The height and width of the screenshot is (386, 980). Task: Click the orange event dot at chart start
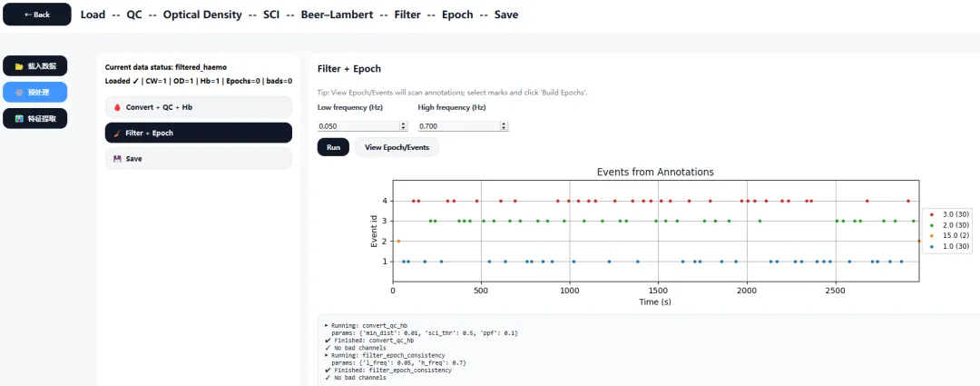tap(398, 241)
